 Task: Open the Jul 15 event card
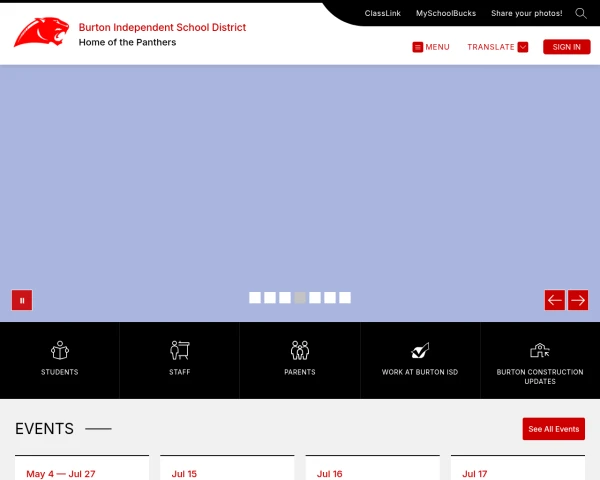pos(227,468)
